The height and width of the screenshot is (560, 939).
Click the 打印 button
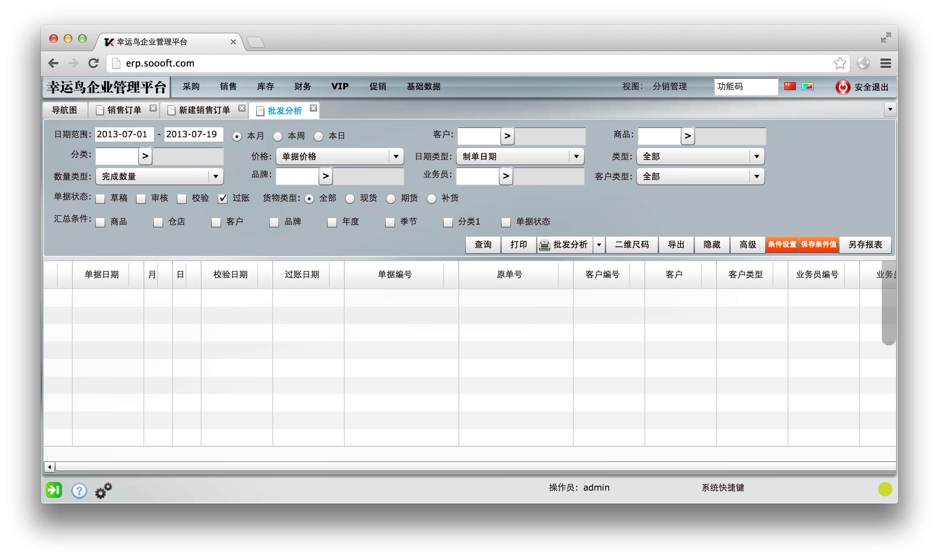pos(519,245)
